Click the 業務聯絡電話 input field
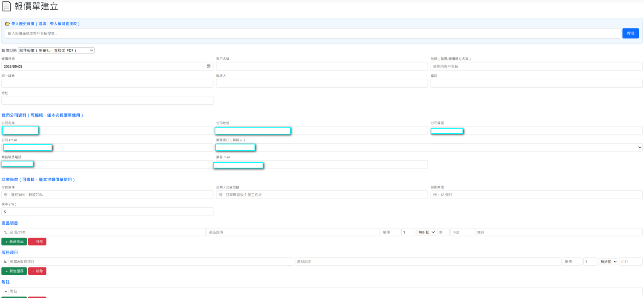This screenshot has width=644, height=298. (107, 164)
